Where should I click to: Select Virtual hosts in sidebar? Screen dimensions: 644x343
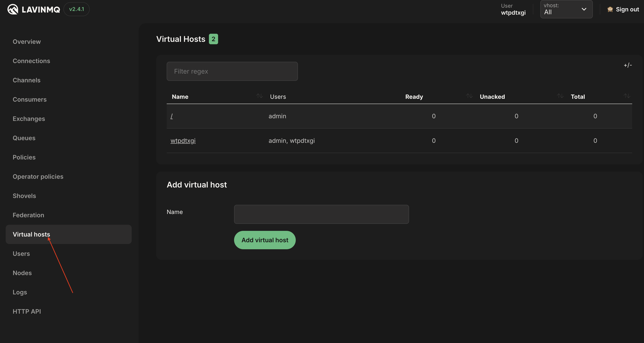[68, 234]
